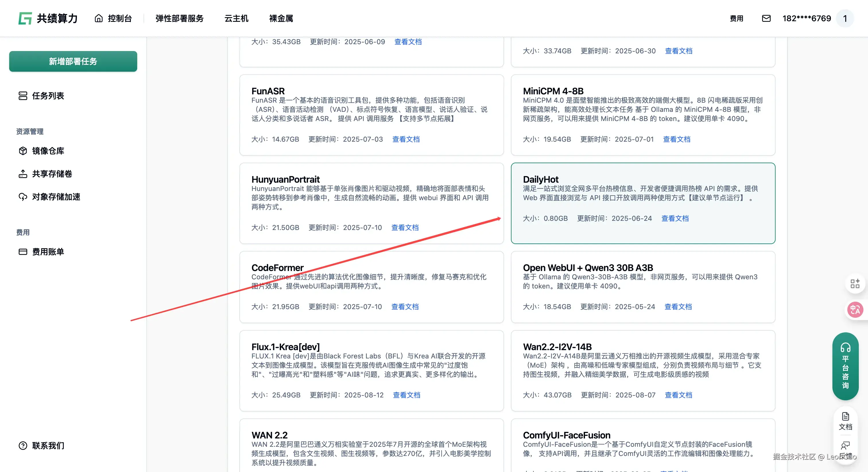Open 查看文档 link for DailyHot
Screen dimensions: 868x472
point(675,218)
